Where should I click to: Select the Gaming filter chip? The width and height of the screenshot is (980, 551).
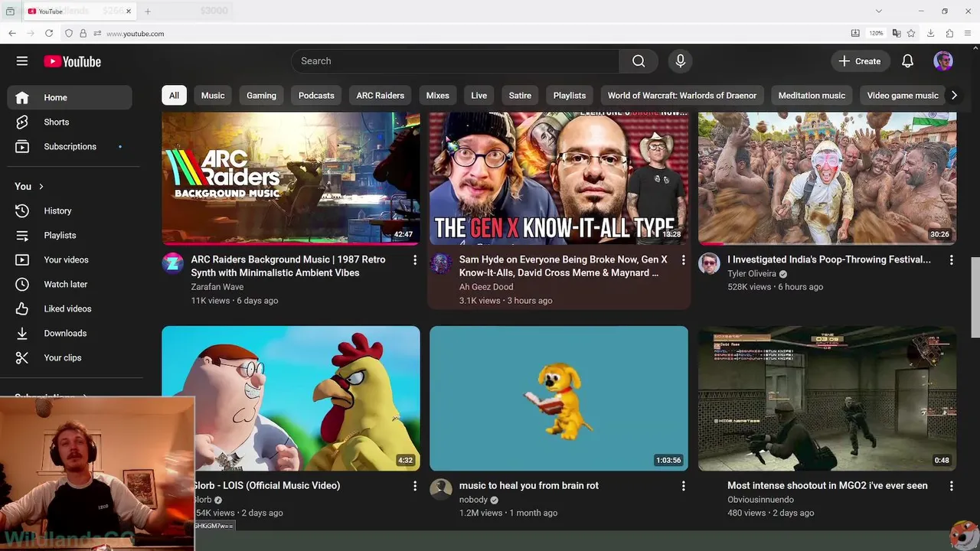pyautogui.click(x=261, y=96)
